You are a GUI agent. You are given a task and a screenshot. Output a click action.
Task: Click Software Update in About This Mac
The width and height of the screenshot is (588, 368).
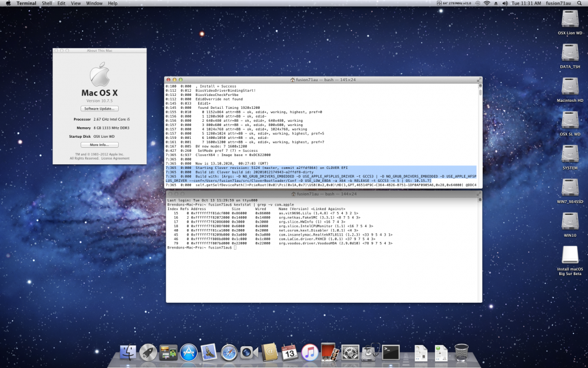100,108
